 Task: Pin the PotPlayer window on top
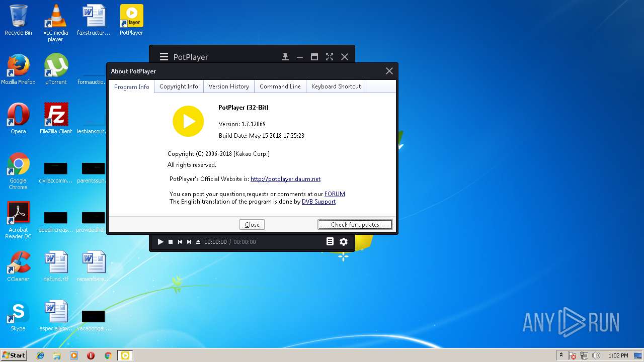[285, 57]
